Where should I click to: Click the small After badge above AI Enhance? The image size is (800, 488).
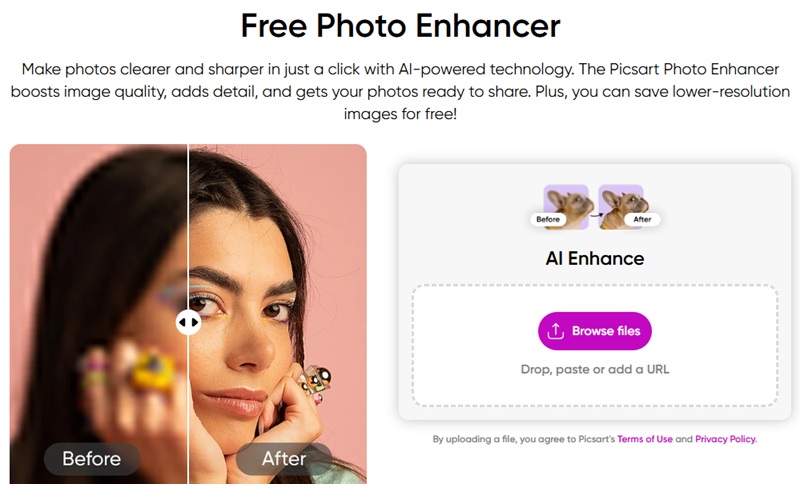pos(642,219)
